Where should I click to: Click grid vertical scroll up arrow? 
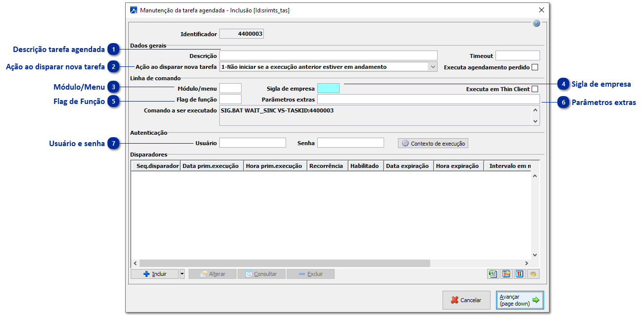[535, 175]
